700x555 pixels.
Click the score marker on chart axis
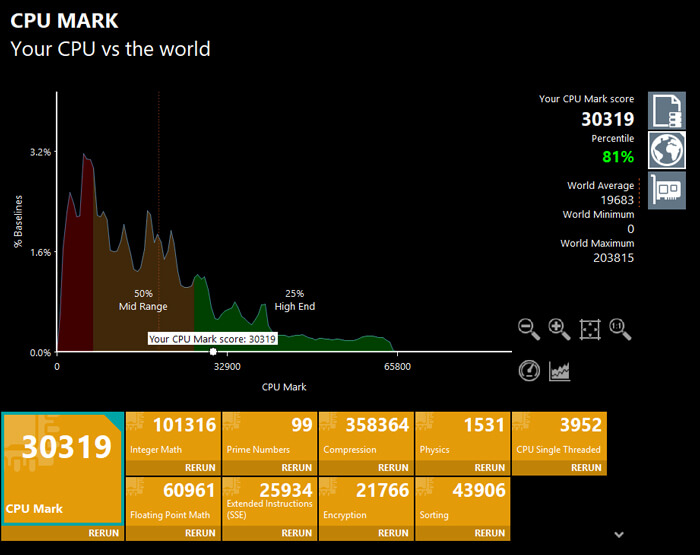point(213,352)
